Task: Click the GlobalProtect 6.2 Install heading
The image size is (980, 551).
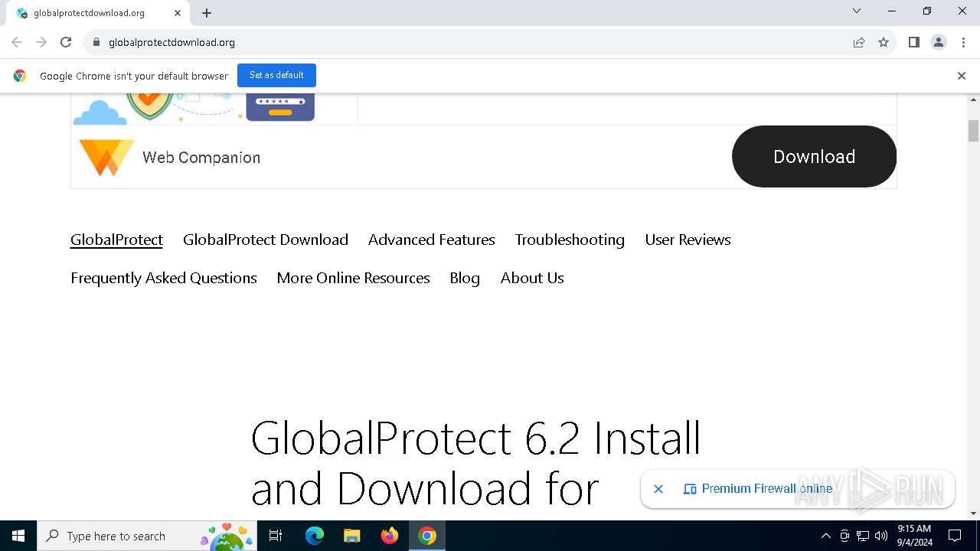Action: pos(475,463)
